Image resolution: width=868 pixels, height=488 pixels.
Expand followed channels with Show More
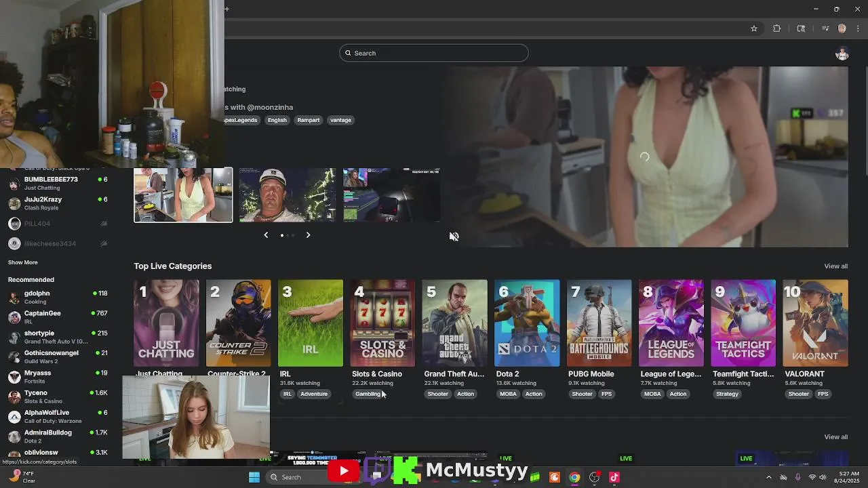coord(23,262)
